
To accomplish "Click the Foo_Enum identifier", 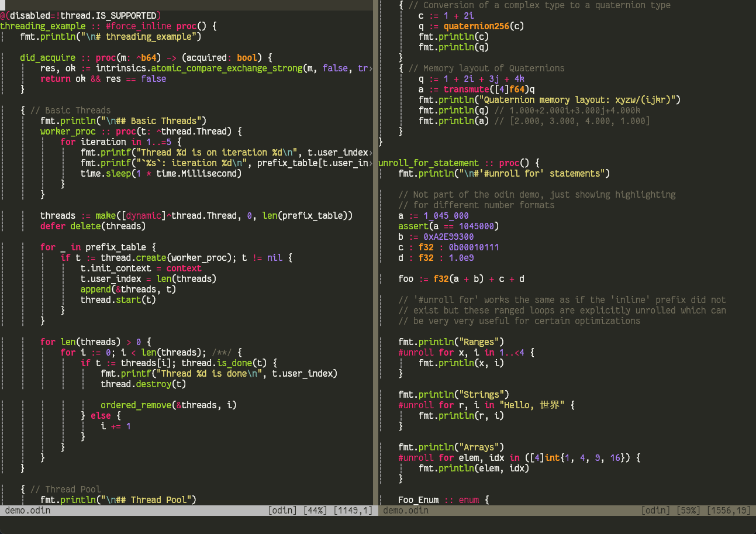I will pos(419,499).
